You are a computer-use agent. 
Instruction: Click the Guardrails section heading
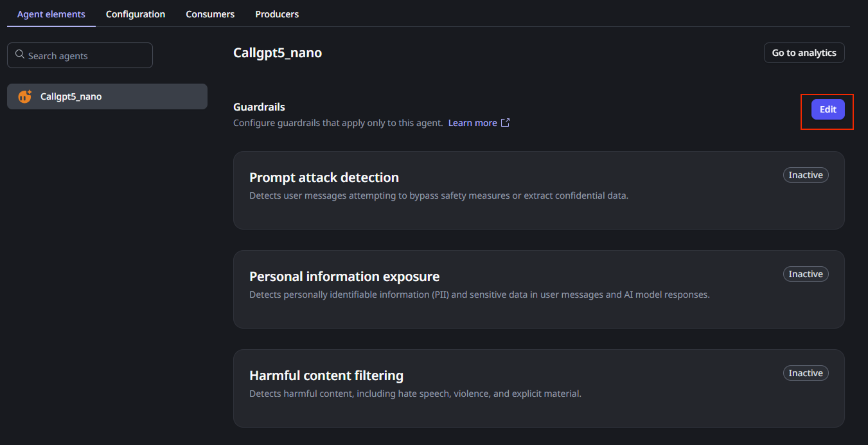259,107
